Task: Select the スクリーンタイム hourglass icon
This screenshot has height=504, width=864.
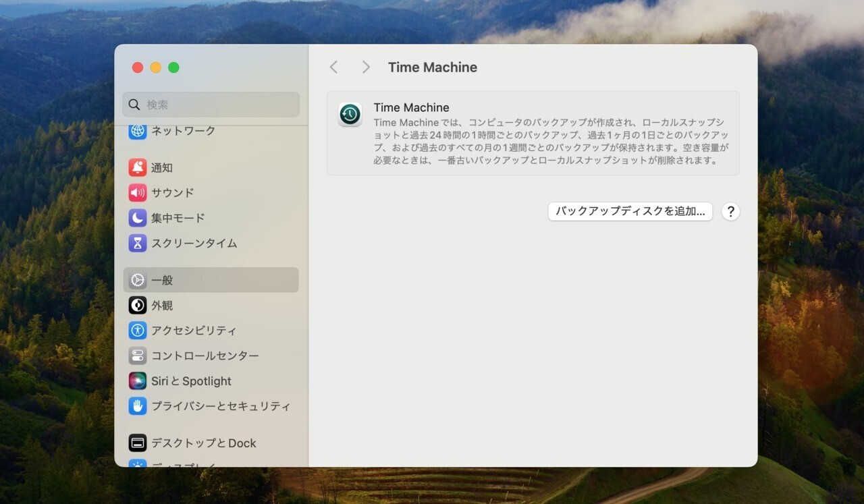Action: click(x=138, y=243)
